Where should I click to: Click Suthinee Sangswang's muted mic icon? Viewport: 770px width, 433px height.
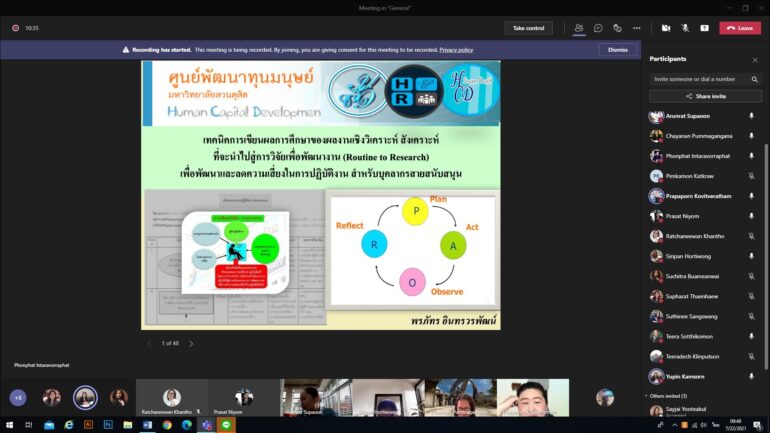pyautogui.click(x=751, y=316)
